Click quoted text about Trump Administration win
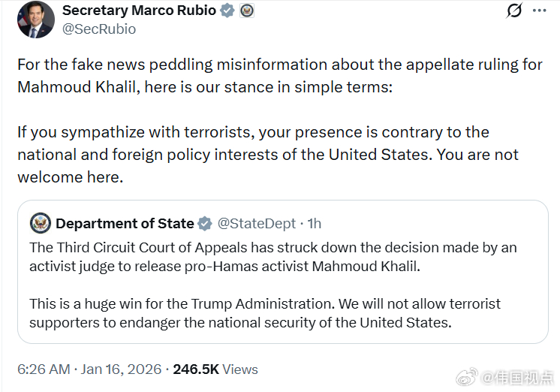 coord(265,313)
